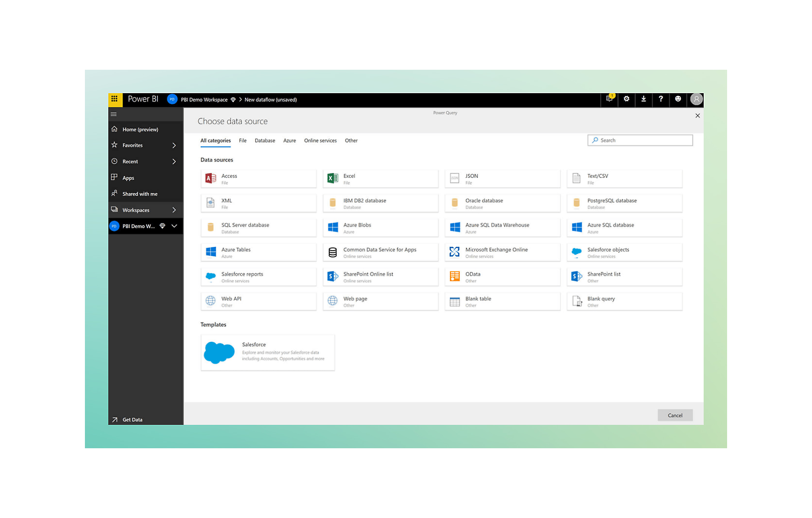Click the download arrow icon

coord(644,99)
